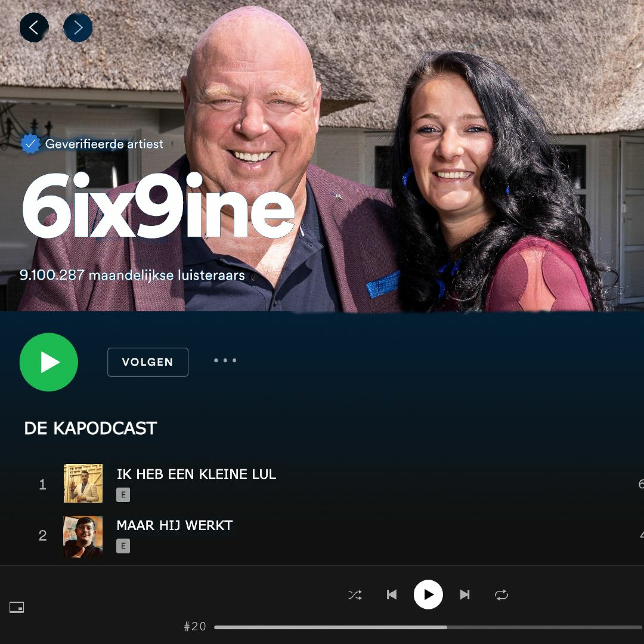Click the 9.100.287 maandelijkse luisteraars text
The image size is (644, 644).
[132, 275]
